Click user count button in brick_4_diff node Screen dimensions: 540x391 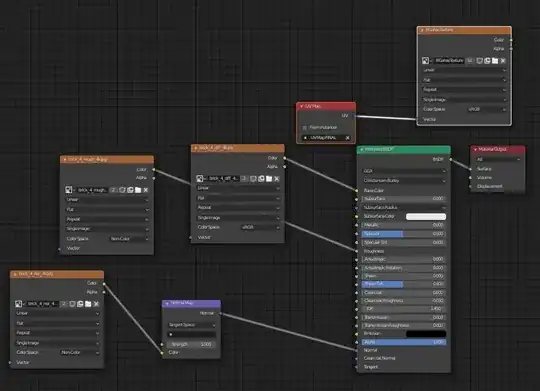pyautogui.click(x=244, y=178)
